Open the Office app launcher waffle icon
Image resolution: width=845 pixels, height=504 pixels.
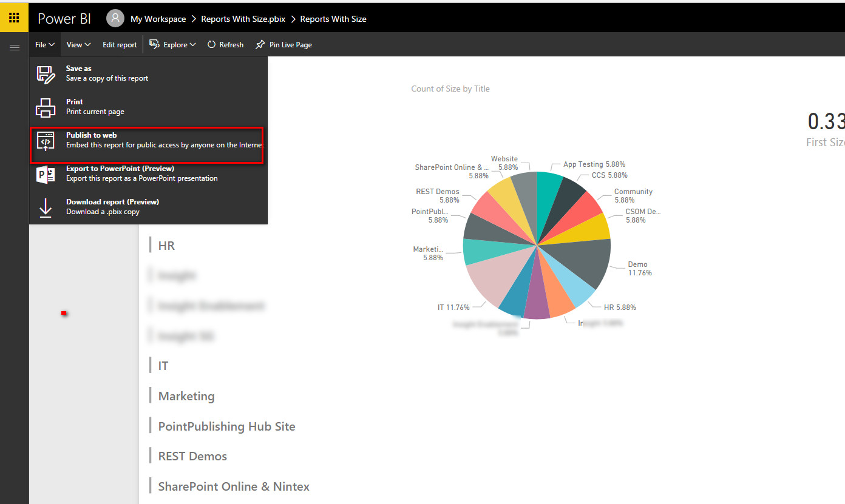(x=13, y=17)
